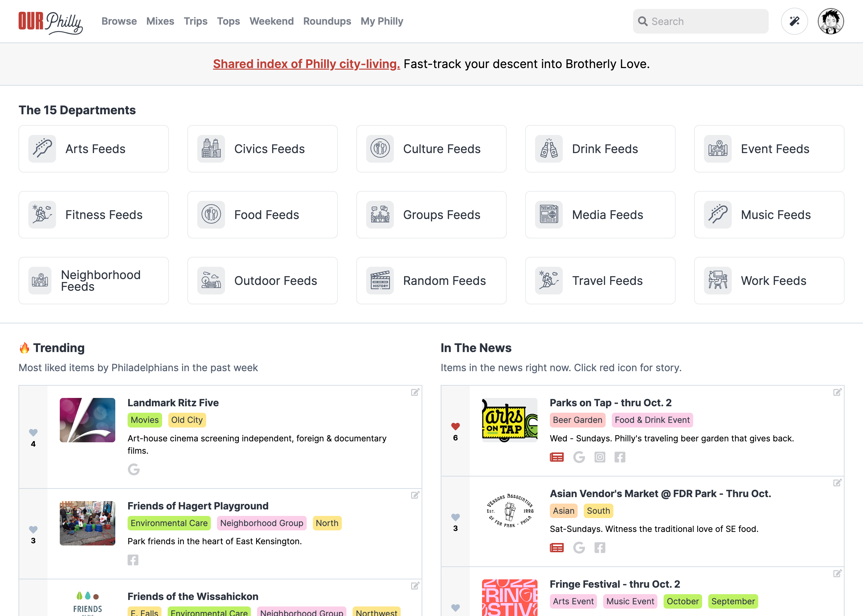Go to Roundups in navigation
The image size is (863, 616).
pos(327,21)
